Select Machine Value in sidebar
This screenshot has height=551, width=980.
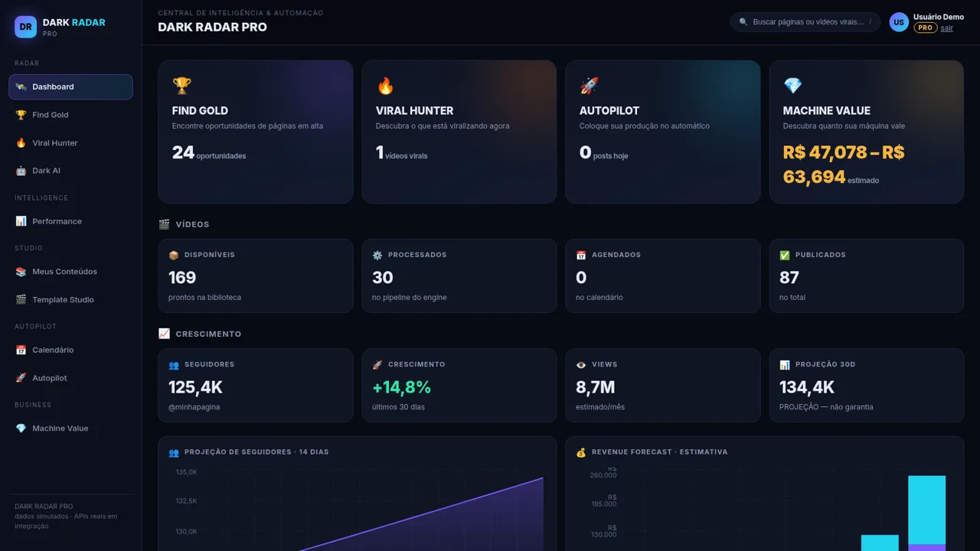tap(70, 429)
